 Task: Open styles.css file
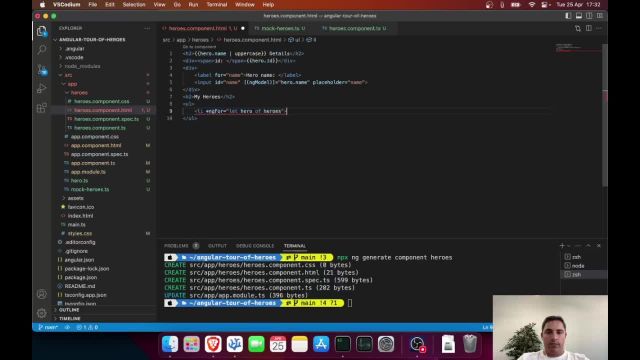click(x=80, y=233)
